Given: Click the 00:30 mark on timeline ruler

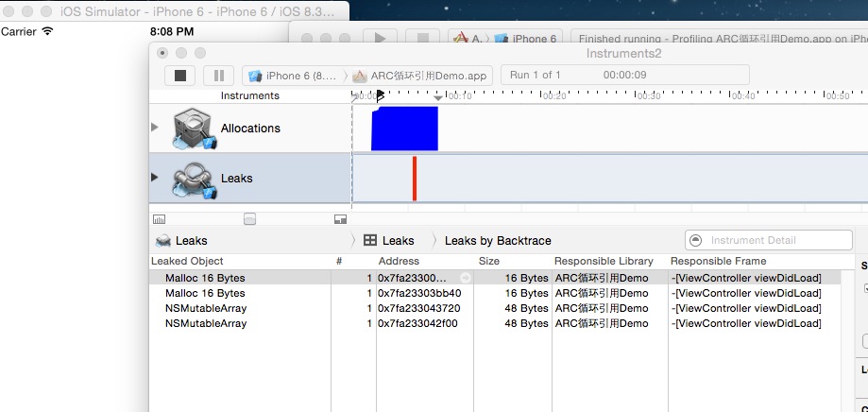Looking at the screenshot, I should click(x=649, y=96).
